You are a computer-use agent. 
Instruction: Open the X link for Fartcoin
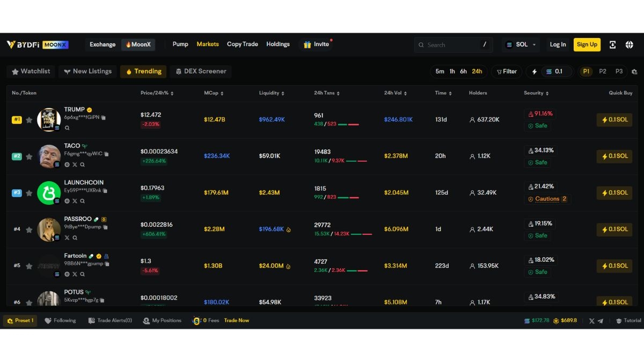75,274
